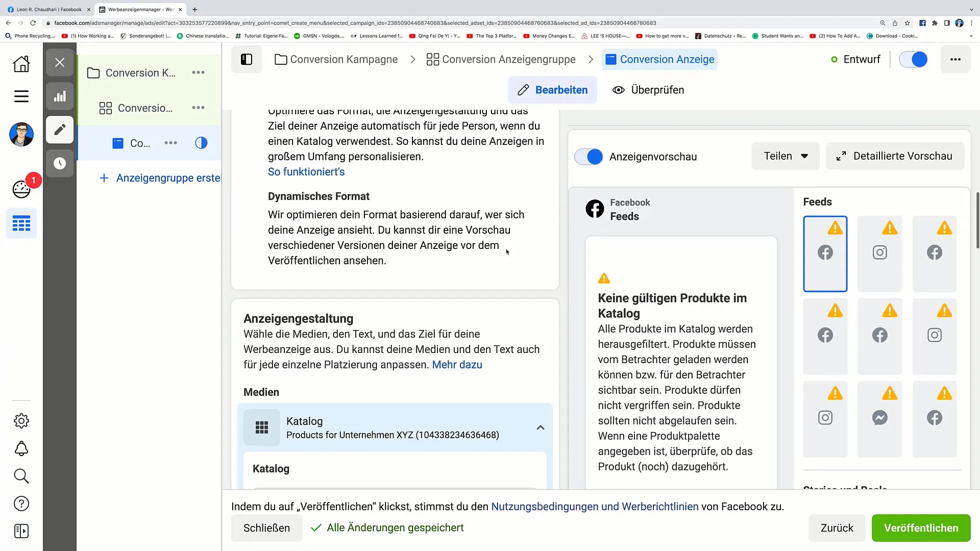Select the pencil edit mode icon
The height and width of the screenshot is (551, 980).
tap(60, 130)
